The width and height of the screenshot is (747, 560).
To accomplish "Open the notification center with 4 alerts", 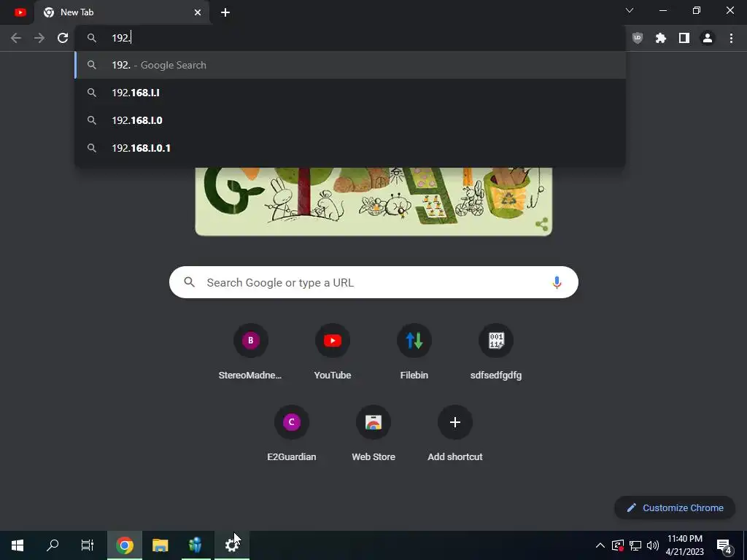I will (724, 545).
